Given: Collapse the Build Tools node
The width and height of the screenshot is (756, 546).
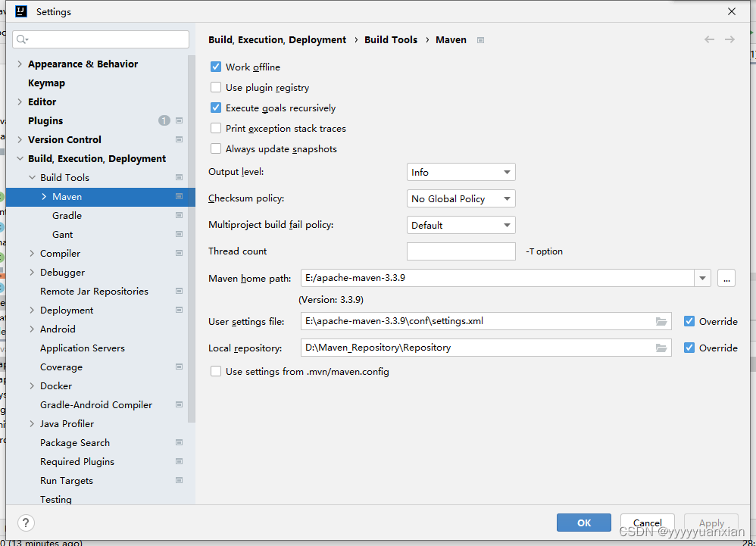Looking at the screenshot, I should click(32, 178).
